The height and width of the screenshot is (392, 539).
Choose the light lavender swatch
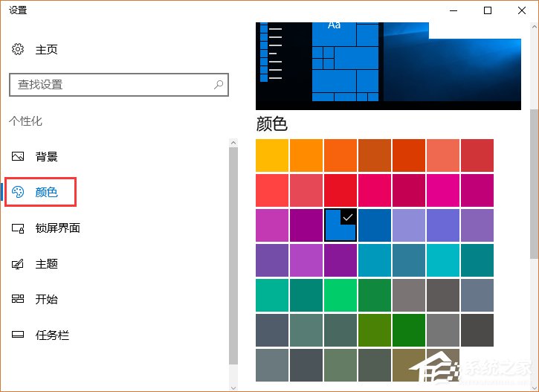click(409, 225)
